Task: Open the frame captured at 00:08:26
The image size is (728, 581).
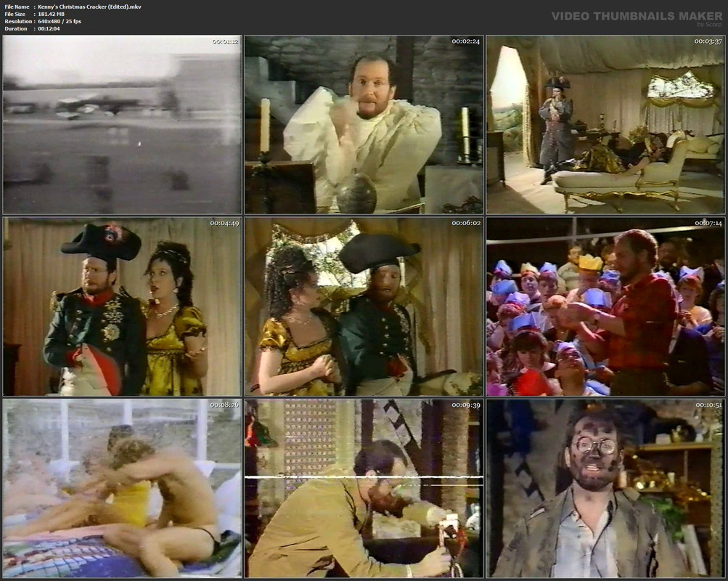Action: pos(122,489)
